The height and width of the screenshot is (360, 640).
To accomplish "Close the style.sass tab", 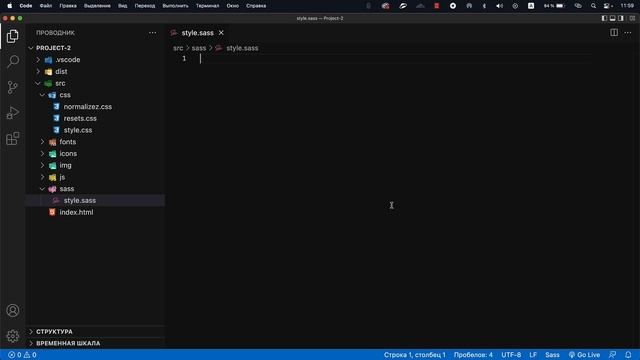I will click(x=221, y=33).
